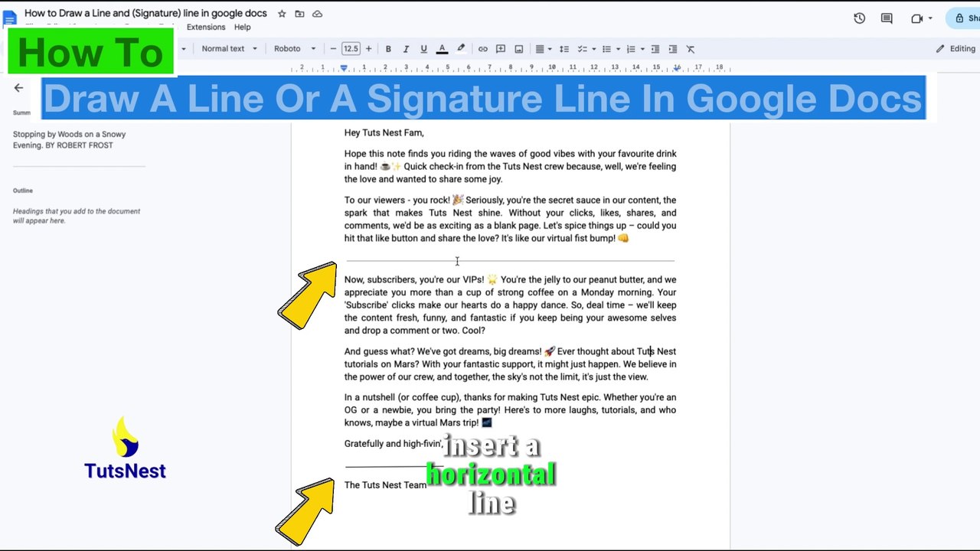Decrease font size with minus button
980x551 pixels.
(x=333, y=49)
